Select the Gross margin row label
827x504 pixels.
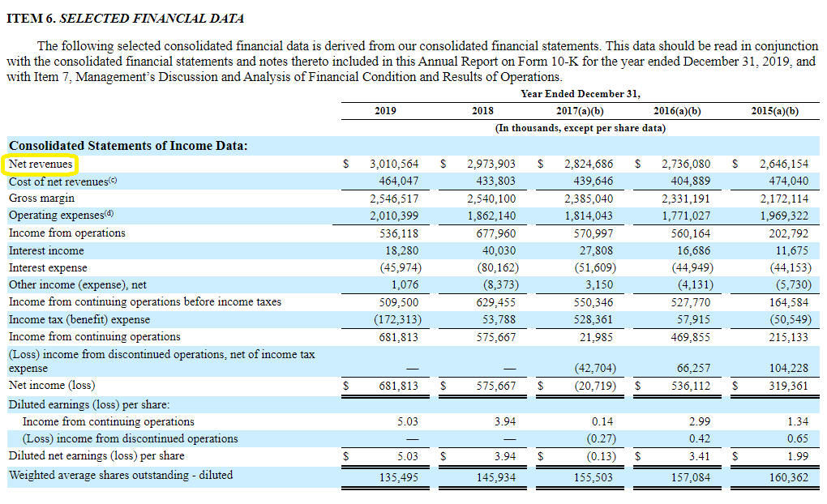(x=41, y=198)
